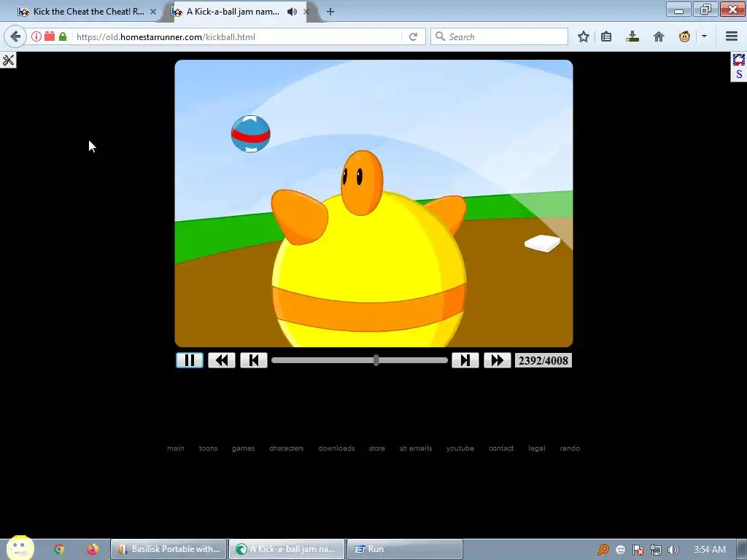Open the characters link
747x560 pixels.
pyautogui.click(x=286, y=448)
